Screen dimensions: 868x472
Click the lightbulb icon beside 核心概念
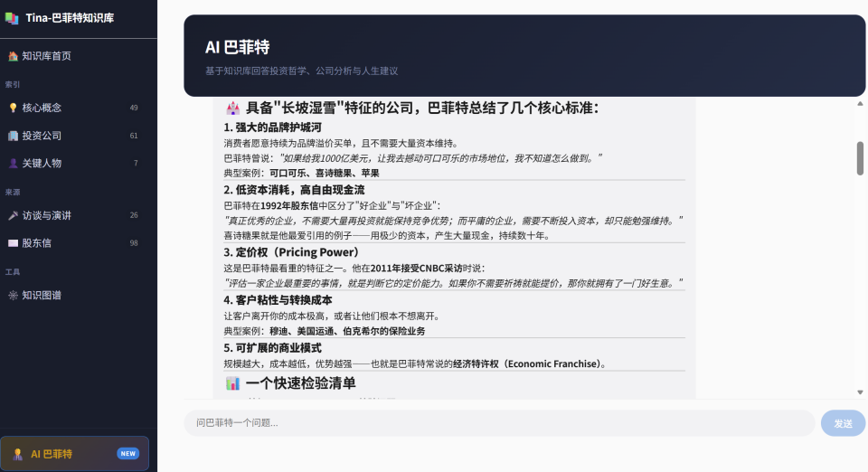point(13,108)
